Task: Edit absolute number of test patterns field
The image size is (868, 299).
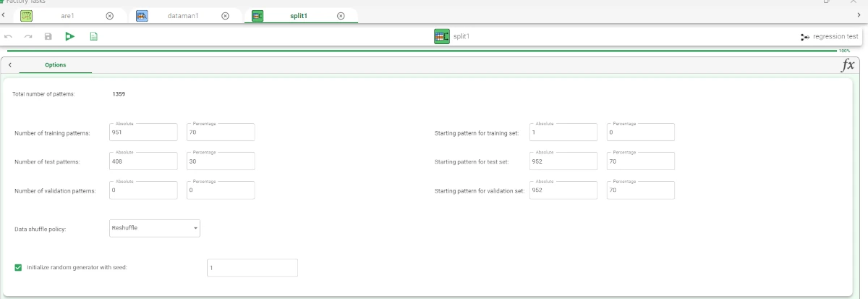Action: 143,161
